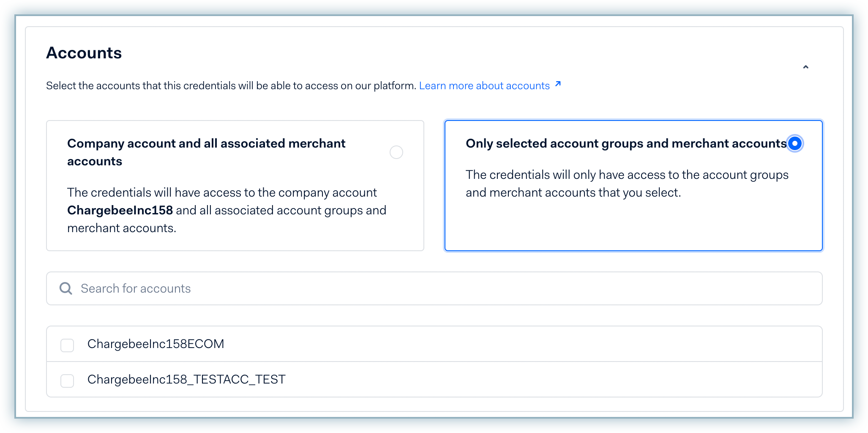Check the ChargebeeInc158_TESTACC_TEST checkbox

67,381
